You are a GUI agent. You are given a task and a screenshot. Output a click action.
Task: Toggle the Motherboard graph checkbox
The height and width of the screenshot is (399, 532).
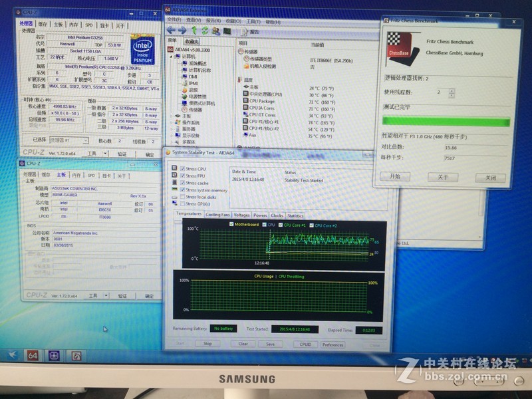(231, 224)
